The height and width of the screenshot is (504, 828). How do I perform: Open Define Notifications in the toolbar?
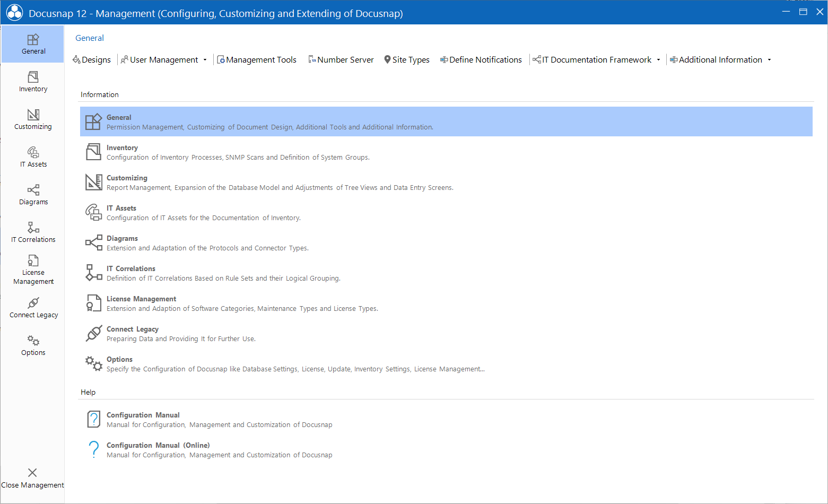[481, 60]
